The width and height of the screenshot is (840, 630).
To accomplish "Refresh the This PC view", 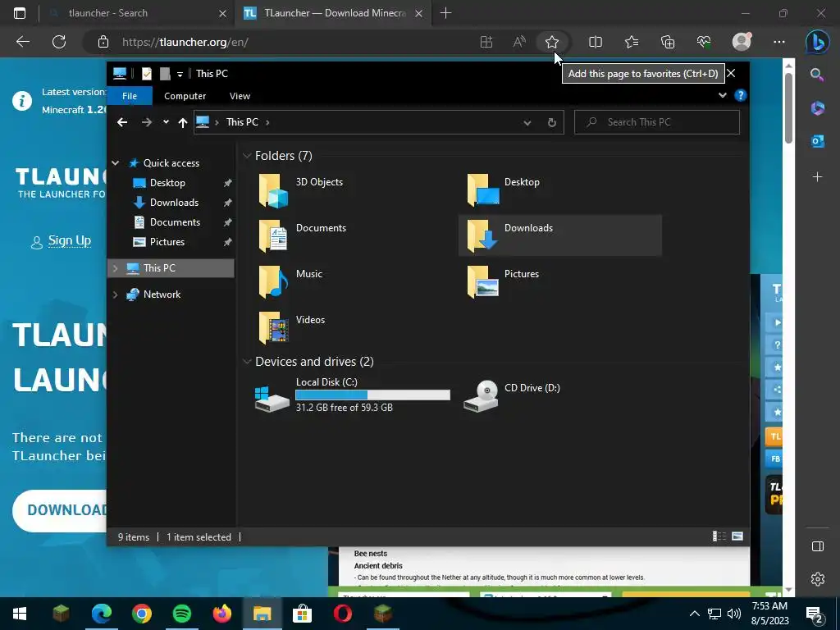I will (552, 123).
